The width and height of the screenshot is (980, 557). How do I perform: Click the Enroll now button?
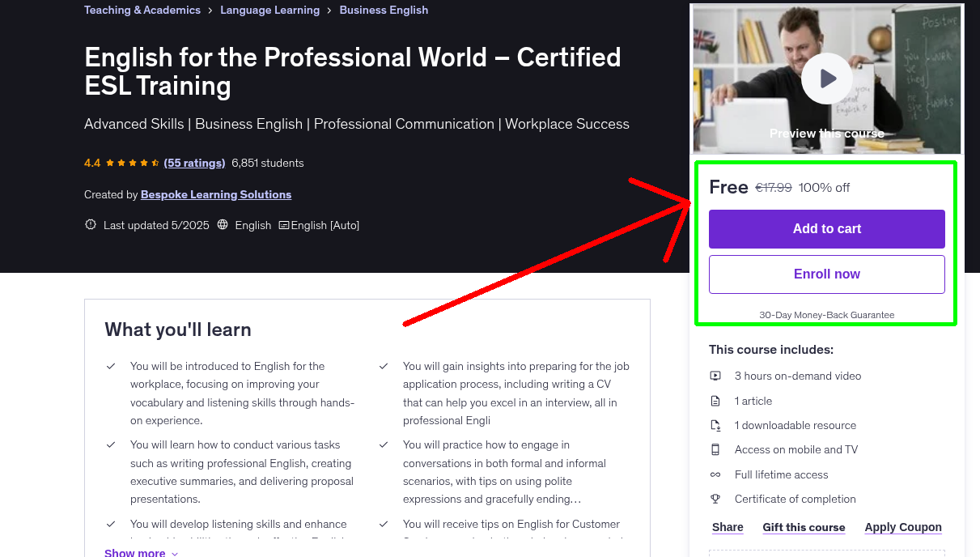point(826,274)
